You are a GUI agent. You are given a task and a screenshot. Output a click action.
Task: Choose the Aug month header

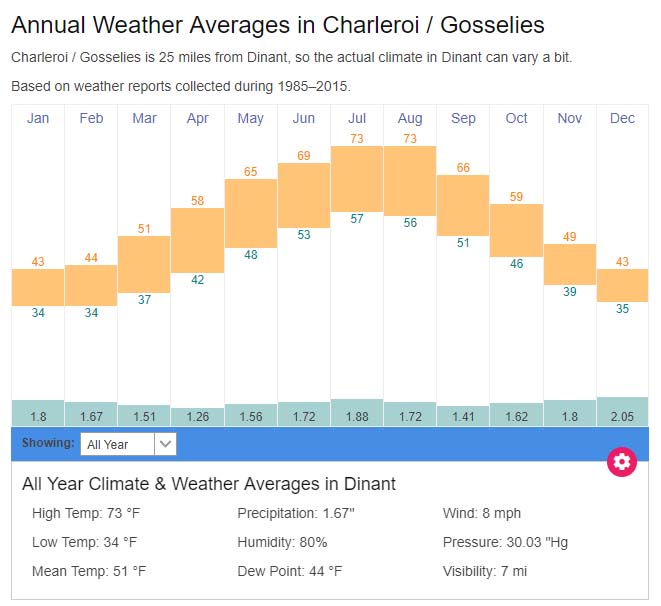coord(410,118)
